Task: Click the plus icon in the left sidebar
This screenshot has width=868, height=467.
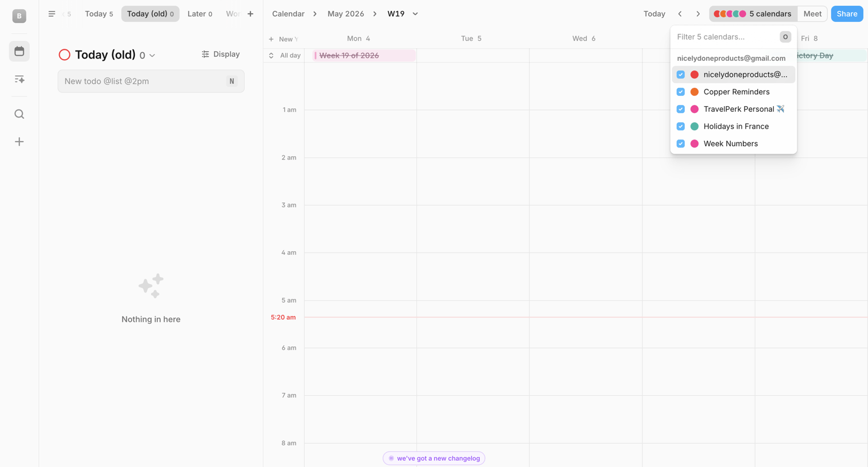Action: click(19, 142)
